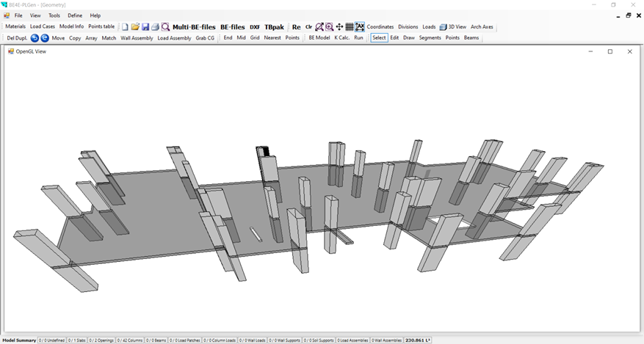Click the Arch Axes toolbar button
The width and height of the screenshot is (644, 344).
(482, 26)
